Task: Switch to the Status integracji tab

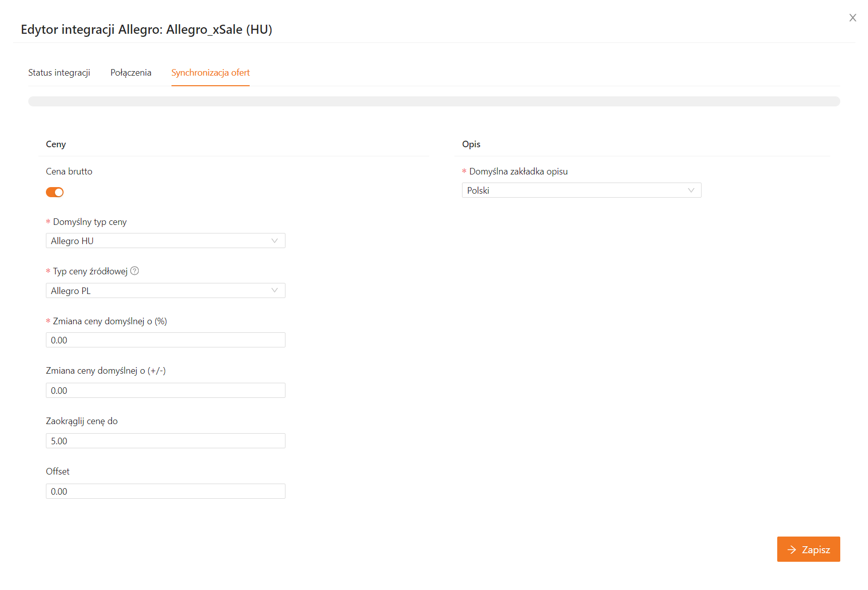Action: coord(59,73)
